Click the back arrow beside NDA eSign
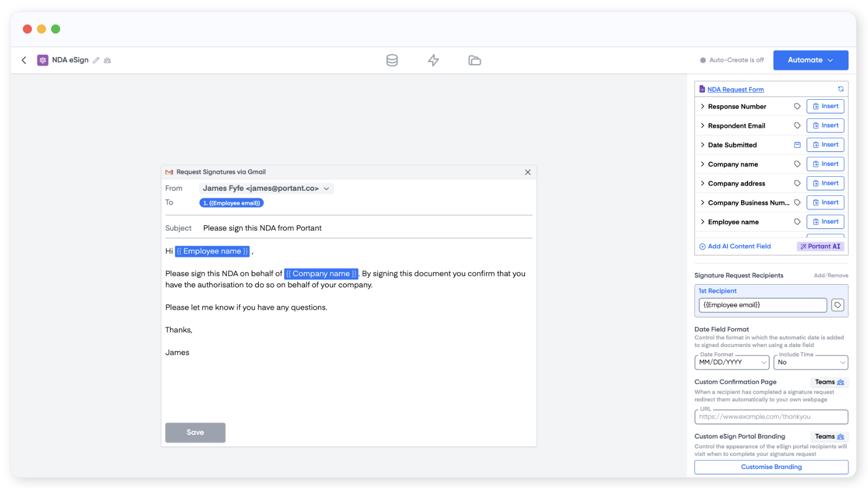This screenshot has height=488, width=868. tap(24, 60)
